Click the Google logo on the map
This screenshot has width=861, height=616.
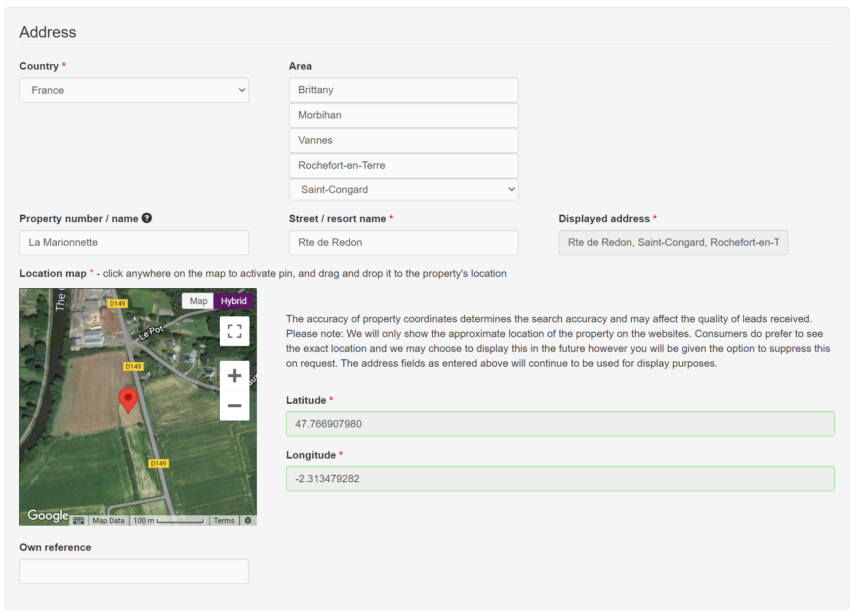point(48,515)
